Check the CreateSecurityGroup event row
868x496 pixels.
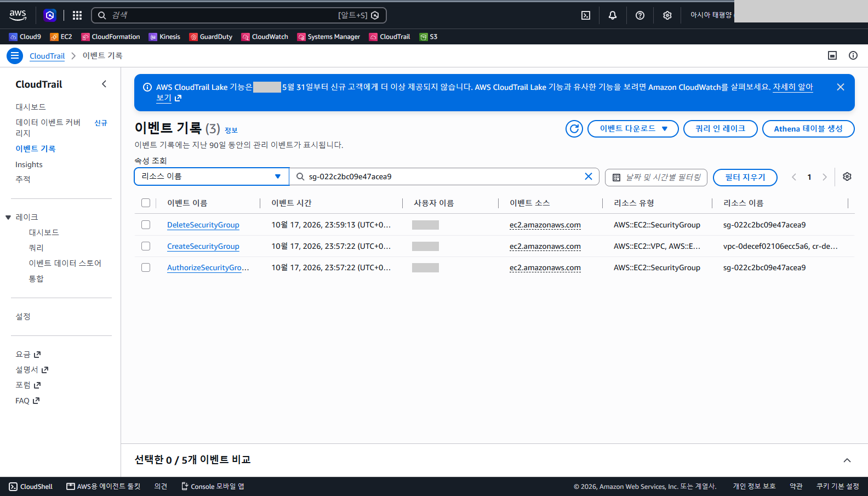(x=146, y=246)
